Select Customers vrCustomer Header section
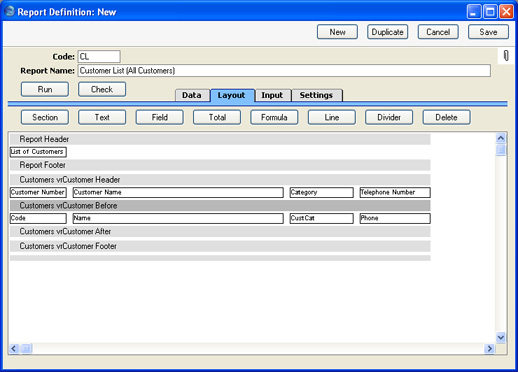The width and height of the screenshot is (518, 372). pyautogui.click(x=220, y=180)
